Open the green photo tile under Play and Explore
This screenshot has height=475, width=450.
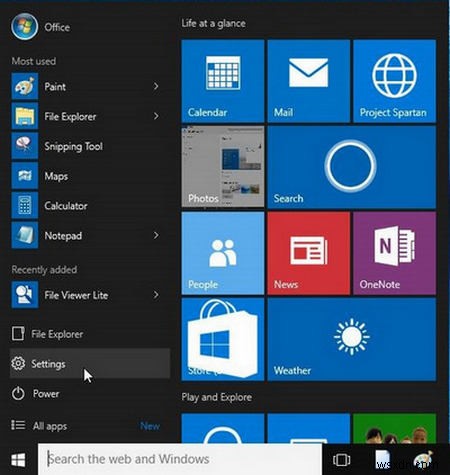click(x=395, y=429)
